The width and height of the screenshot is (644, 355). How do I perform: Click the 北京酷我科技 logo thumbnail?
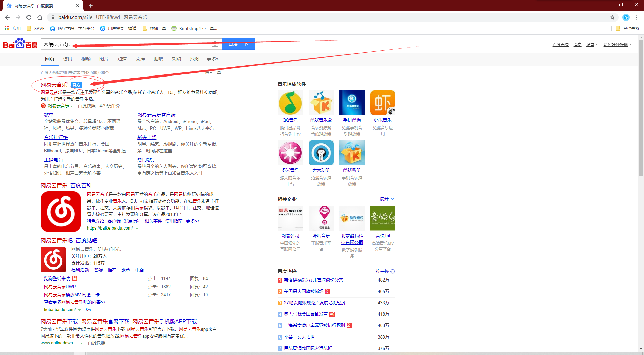pos(352,218)
